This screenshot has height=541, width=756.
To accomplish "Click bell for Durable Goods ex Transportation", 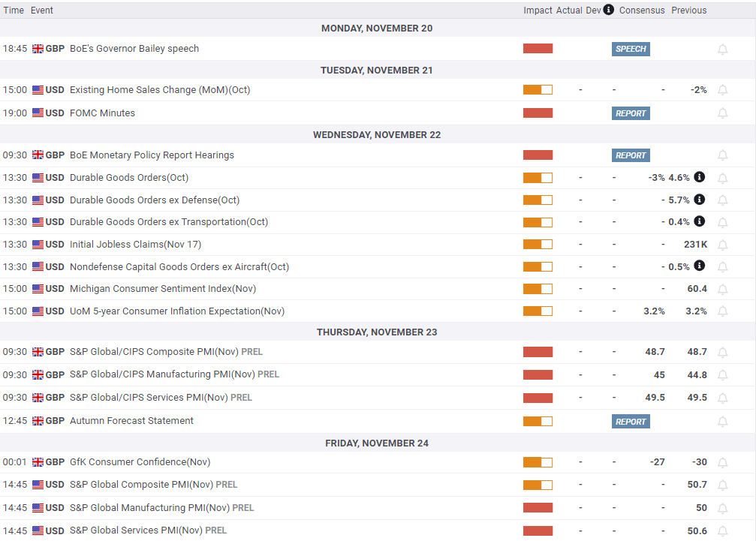I will [722, 223].
